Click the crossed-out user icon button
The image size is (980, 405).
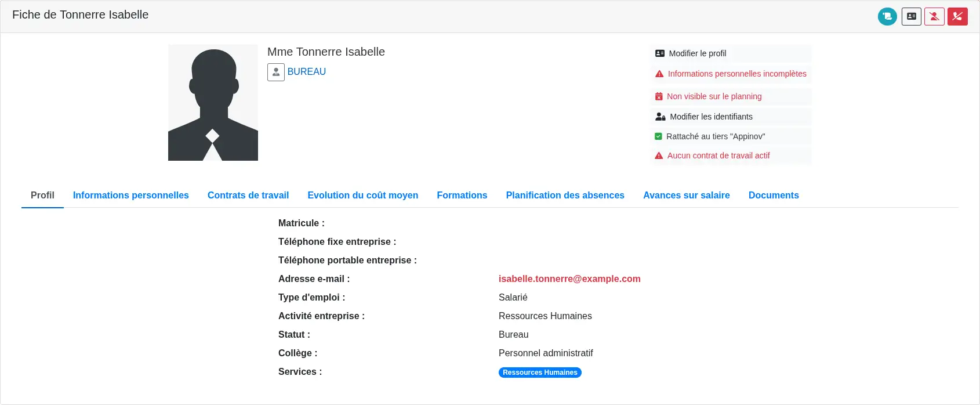tap(934, 16)
